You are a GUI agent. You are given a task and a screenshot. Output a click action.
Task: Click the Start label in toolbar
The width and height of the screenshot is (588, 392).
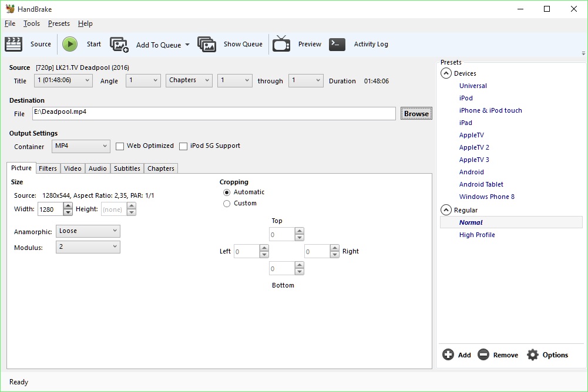pyautogui.click(x=94, y=44)
